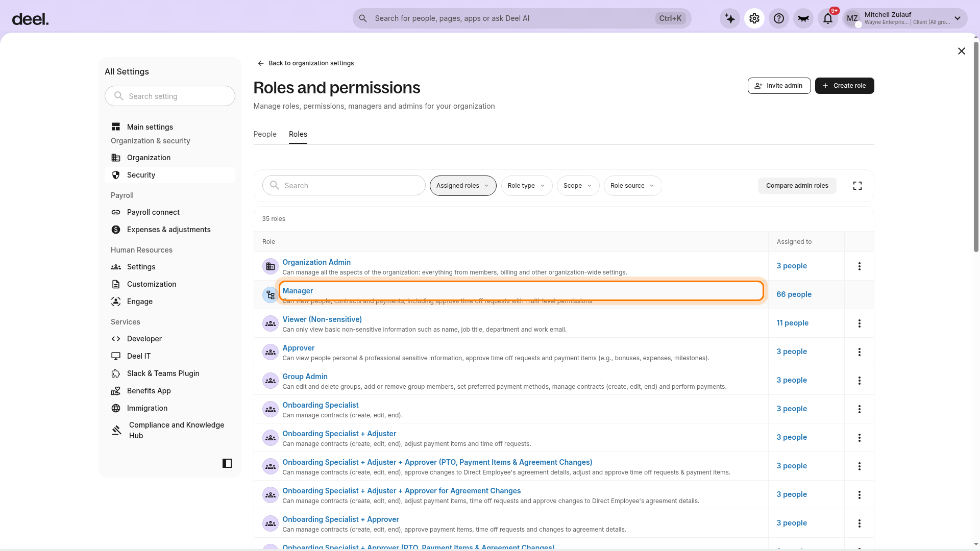Open Viewer (Non-sensitive) role link
This screenshot has width=980, height=551.
(322, 319)
